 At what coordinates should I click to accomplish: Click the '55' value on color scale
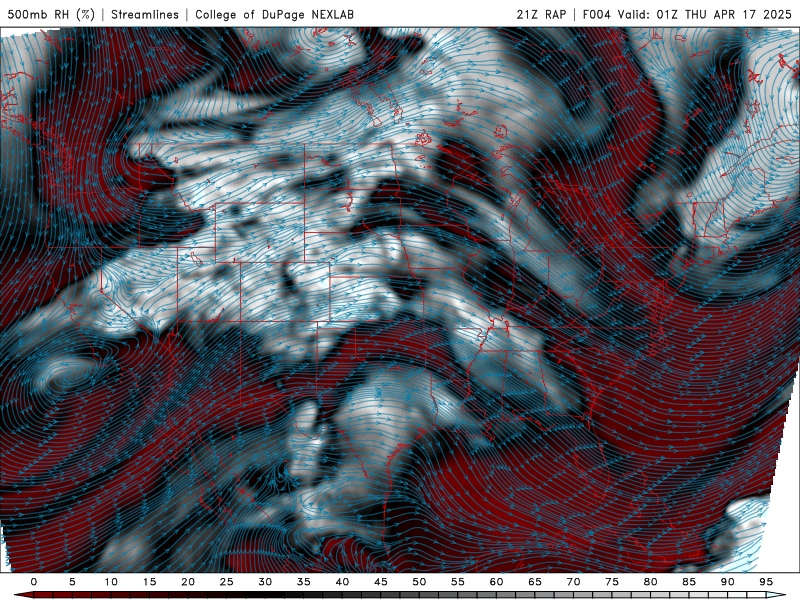(458, 582)
